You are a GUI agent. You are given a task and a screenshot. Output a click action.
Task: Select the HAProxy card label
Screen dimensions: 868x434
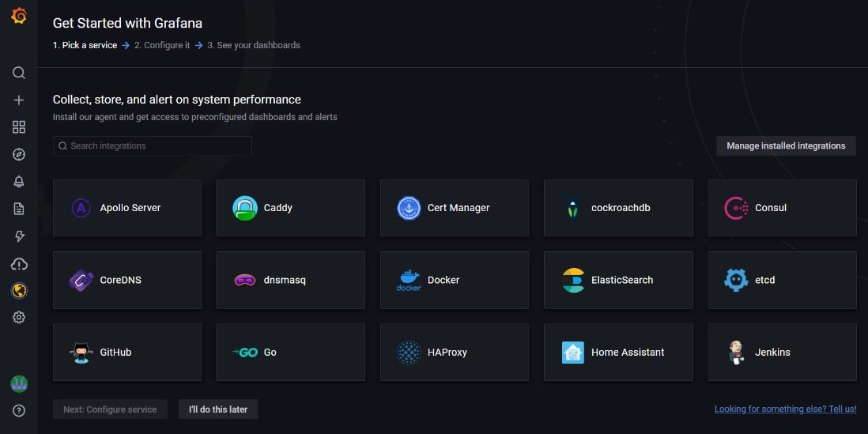pos(447,352)
